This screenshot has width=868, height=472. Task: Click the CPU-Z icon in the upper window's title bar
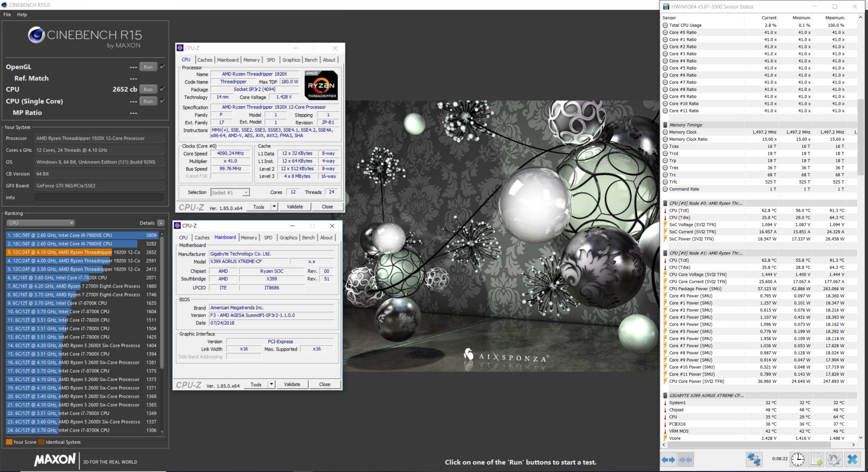(x=180, y=48)
